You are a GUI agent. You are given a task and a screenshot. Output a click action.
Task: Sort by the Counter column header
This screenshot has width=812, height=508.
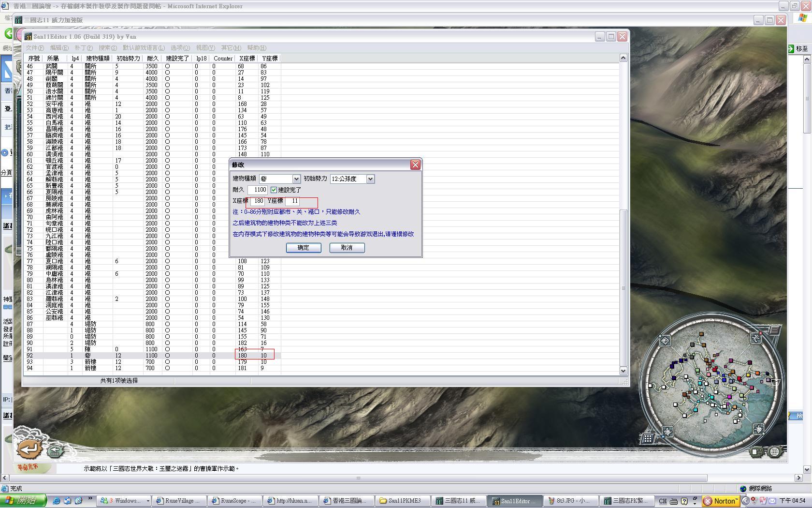pos(223,59)
